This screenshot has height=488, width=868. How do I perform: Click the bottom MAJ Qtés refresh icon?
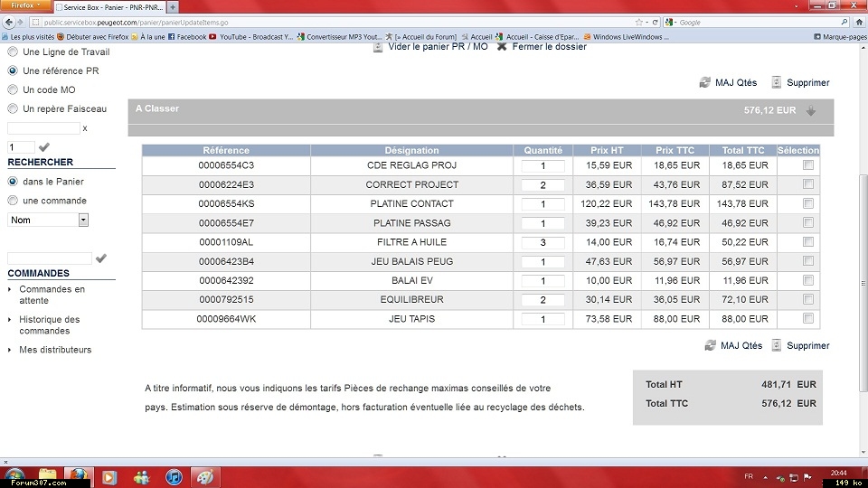[x=711, y=345]
